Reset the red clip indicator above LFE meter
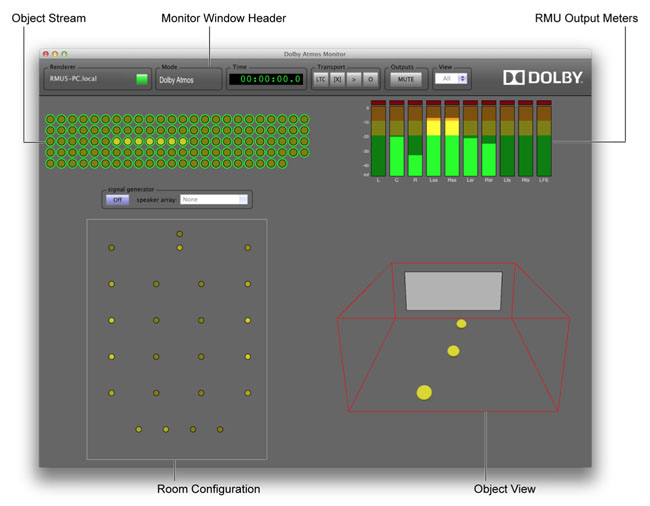The height and width of the screenshot is (506, 650). (544, 103)
